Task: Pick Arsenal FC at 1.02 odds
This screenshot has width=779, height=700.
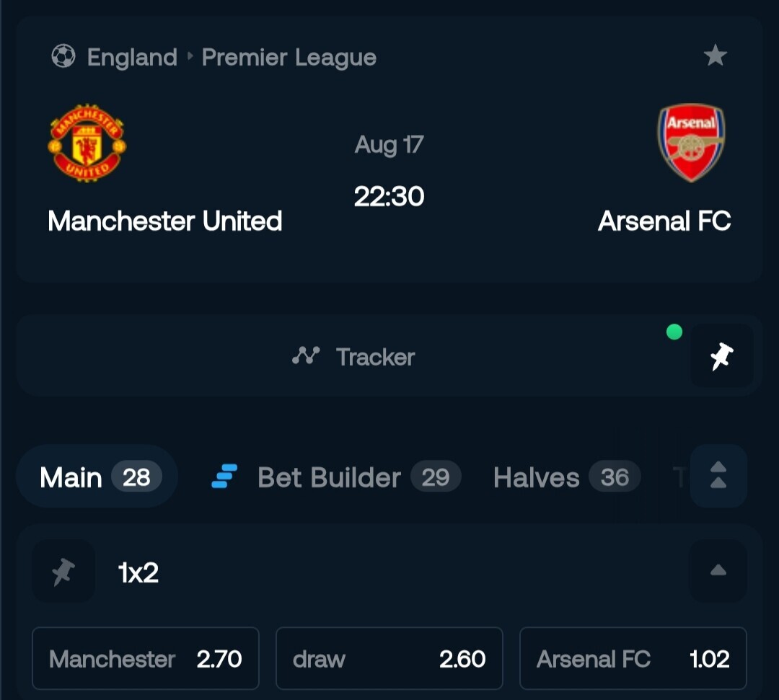Action: click(633, 659)
